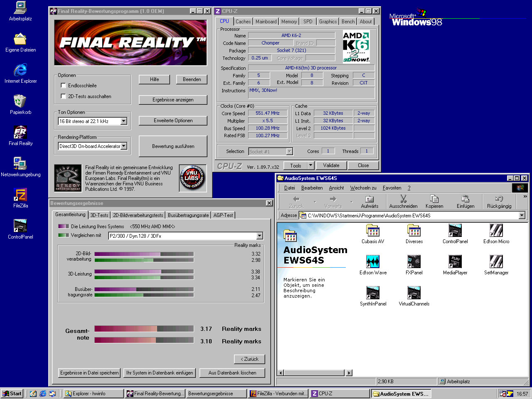
Task: Select the Netzwerkumgebung desktop icon
Action: pos(20,163)
